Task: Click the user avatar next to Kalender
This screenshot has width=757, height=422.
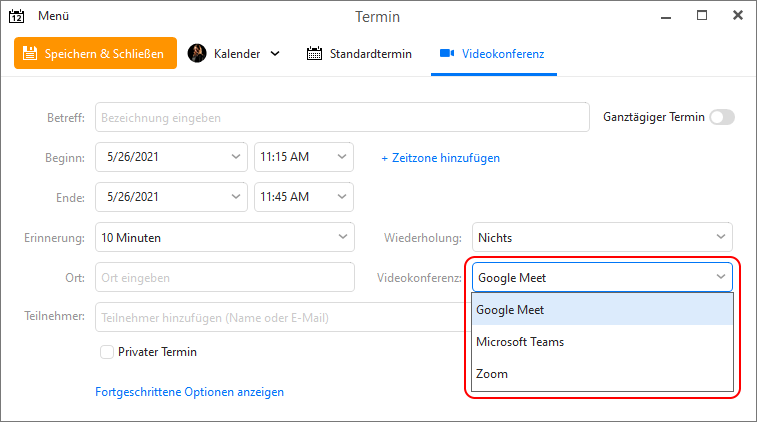Action: [x=197, y=53]
